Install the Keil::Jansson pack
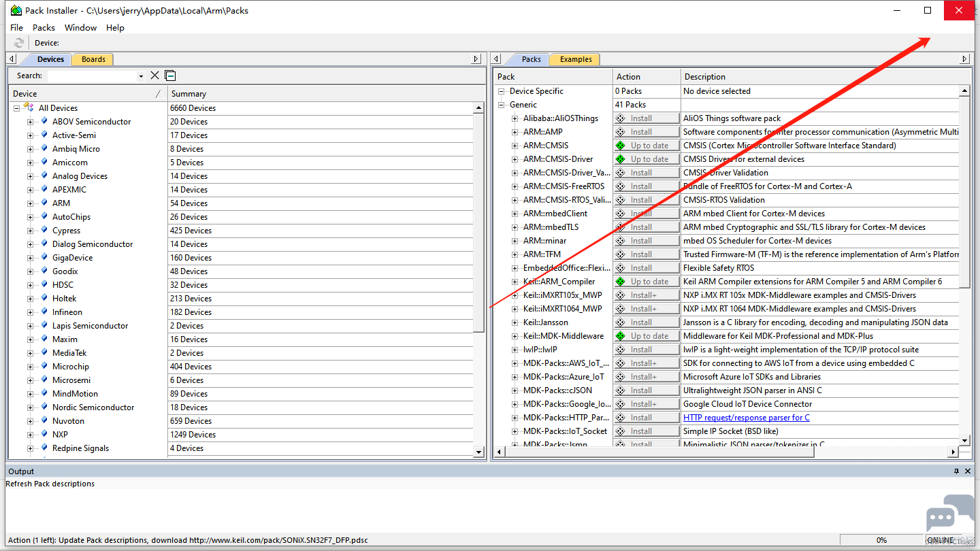This screenshot has width=980, height=551. pos(647,322)
